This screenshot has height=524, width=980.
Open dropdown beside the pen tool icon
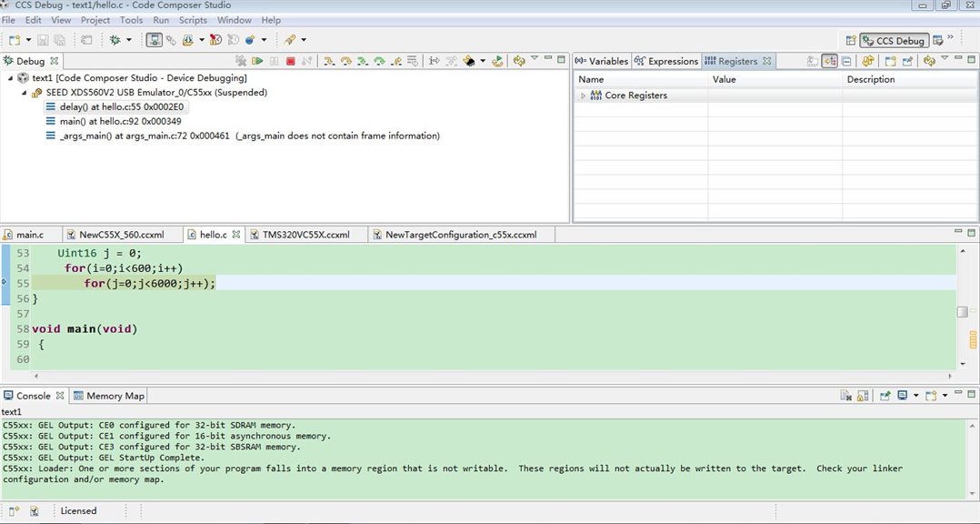click(x=304, y=40)
